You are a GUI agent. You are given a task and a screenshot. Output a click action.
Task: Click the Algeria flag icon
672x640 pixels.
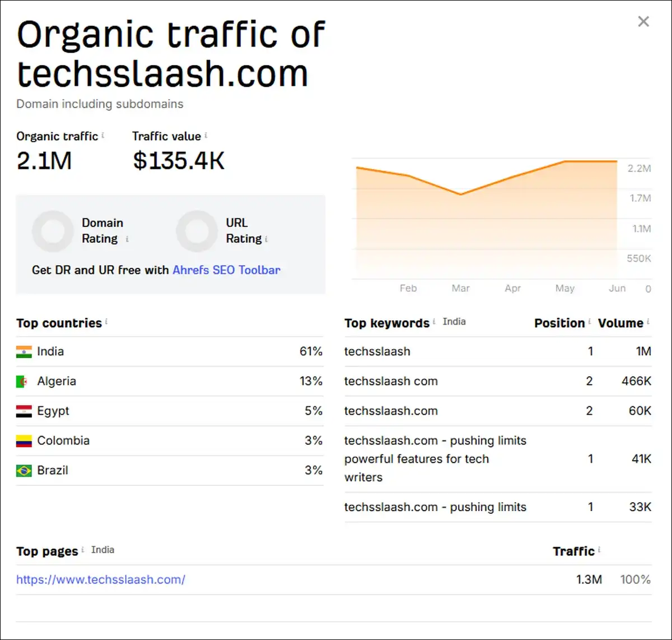[24, 382]
